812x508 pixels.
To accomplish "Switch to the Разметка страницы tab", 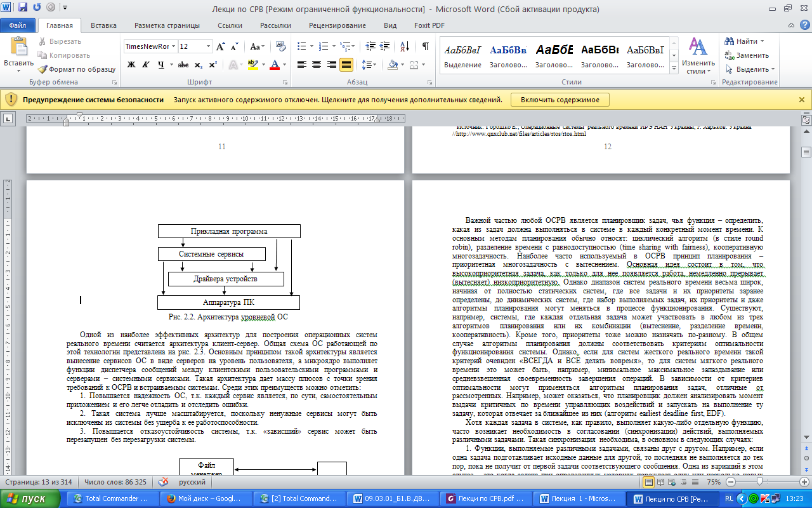I will click(167, 25).
